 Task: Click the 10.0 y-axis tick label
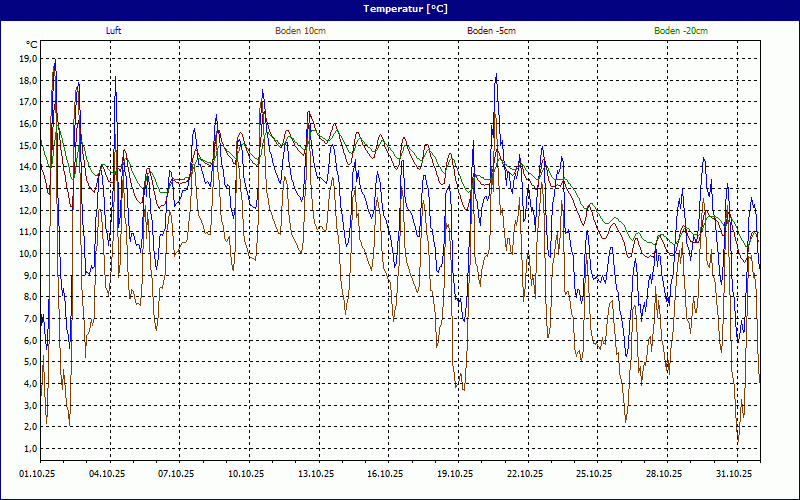tap(28, 254)
